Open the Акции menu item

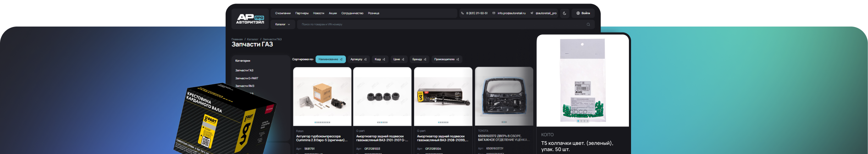coord(333,13)
